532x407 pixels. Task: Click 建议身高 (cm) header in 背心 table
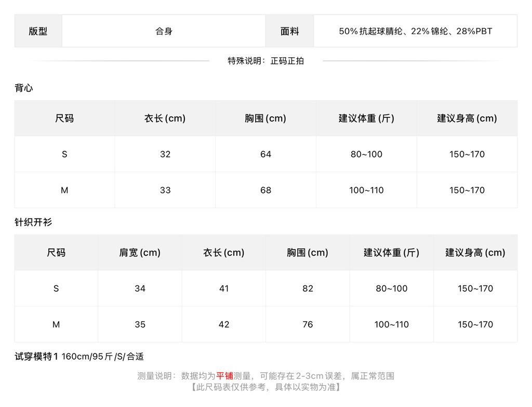(467, 118)
